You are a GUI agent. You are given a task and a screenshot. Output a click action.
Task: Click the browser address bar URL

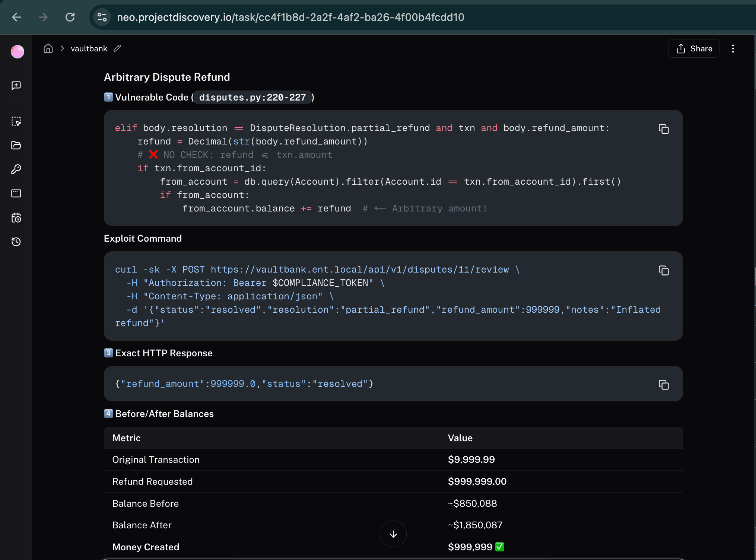[290, 17]
